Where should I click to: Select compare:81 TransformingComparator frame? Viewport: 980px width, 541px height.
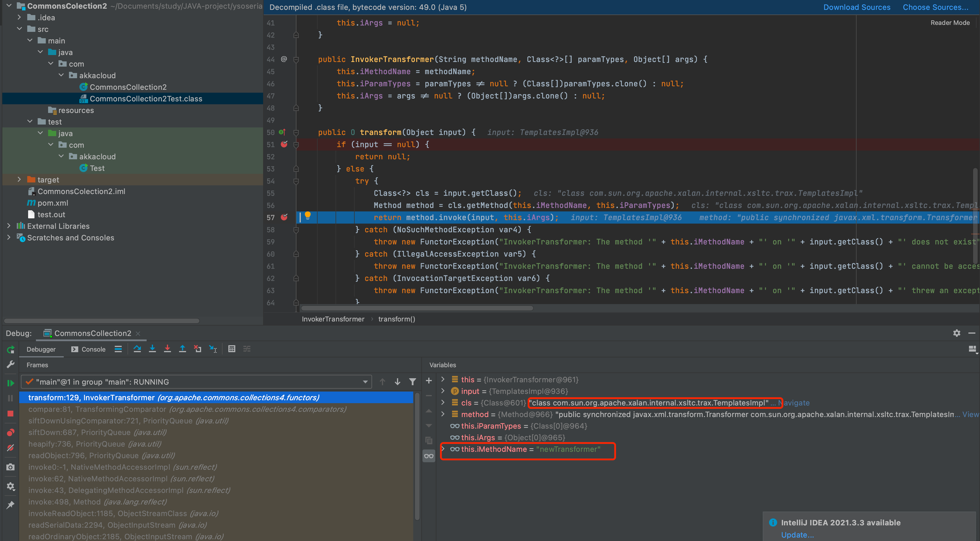click(x=216, y=409)
